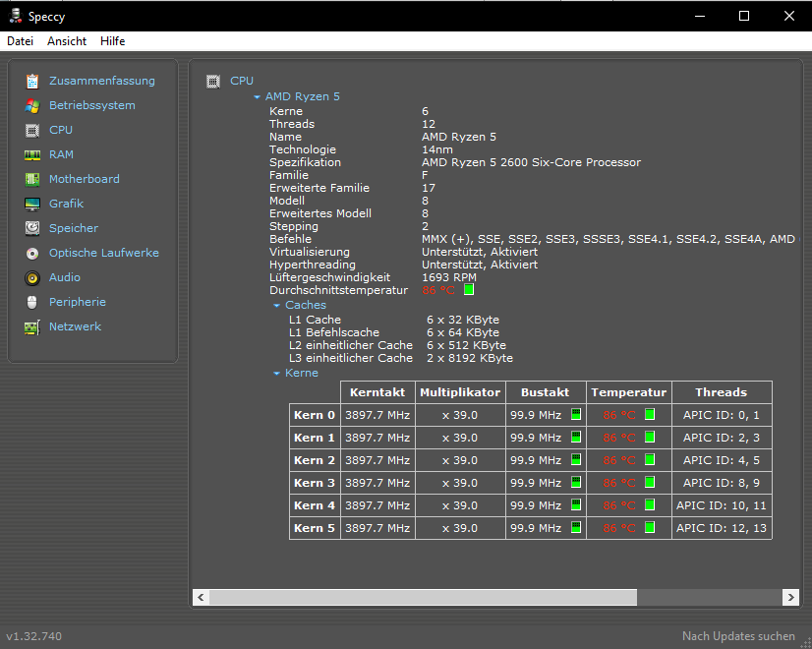
Task: Click the Befehle instruction list value
Action: pyautogui.click(x=609, y=239)
